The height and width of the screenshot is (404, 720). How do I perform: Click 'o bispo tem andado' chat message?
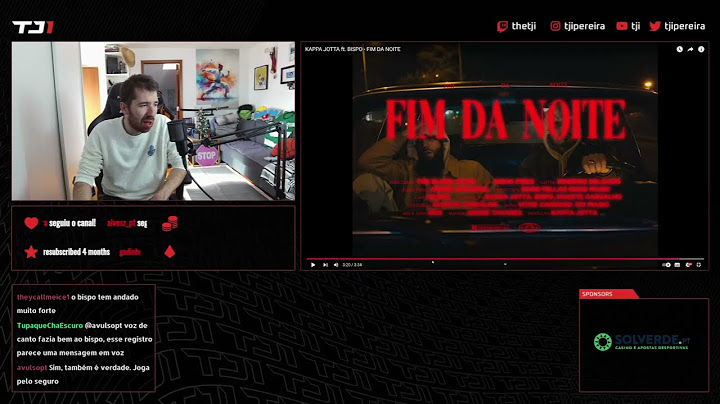pyautogui.click(x=105, y=297)
